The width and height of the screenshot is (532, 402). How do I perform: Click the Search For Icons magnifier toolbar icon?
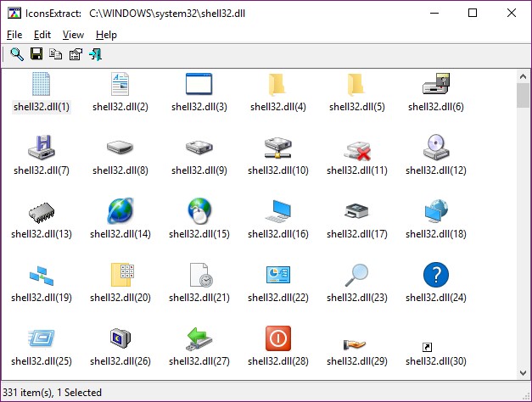17,54
